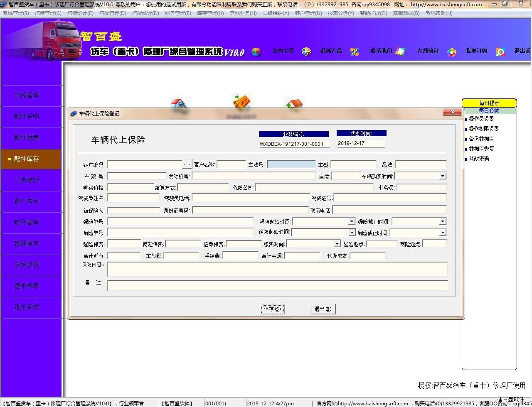Click the 我要订购 link
Viewport: 532px width, 407px height.
(476, 51)
